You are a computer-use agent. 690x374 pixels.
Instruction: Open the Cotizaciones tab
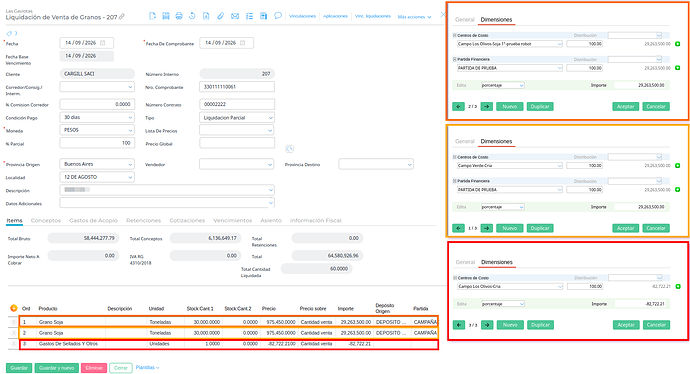coord(187,220)
